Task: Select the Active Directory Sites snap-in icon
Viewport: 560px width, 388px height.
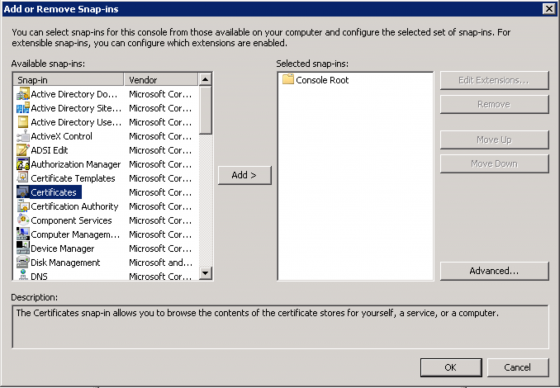Action: click(23, 108)
